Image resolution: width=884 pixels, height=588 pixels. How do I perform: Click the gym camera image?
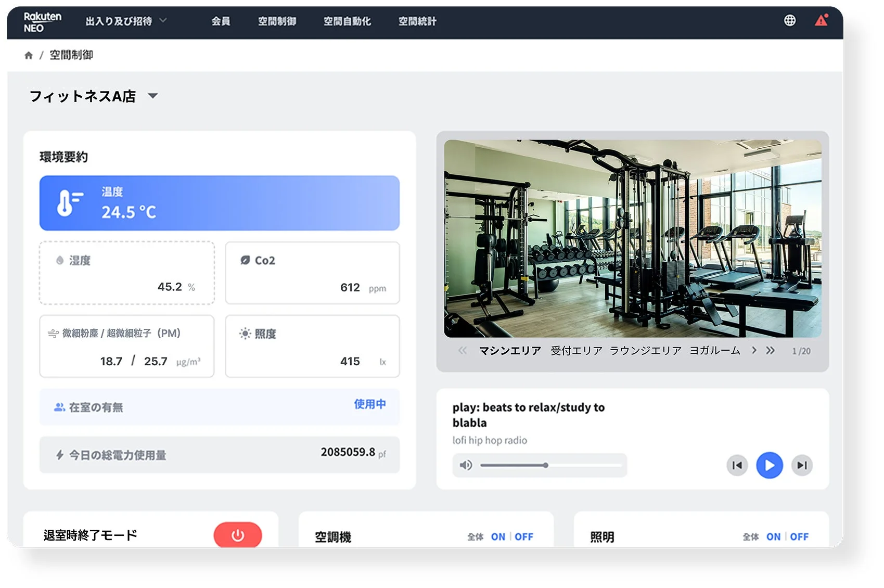click(x=633, y=238)
